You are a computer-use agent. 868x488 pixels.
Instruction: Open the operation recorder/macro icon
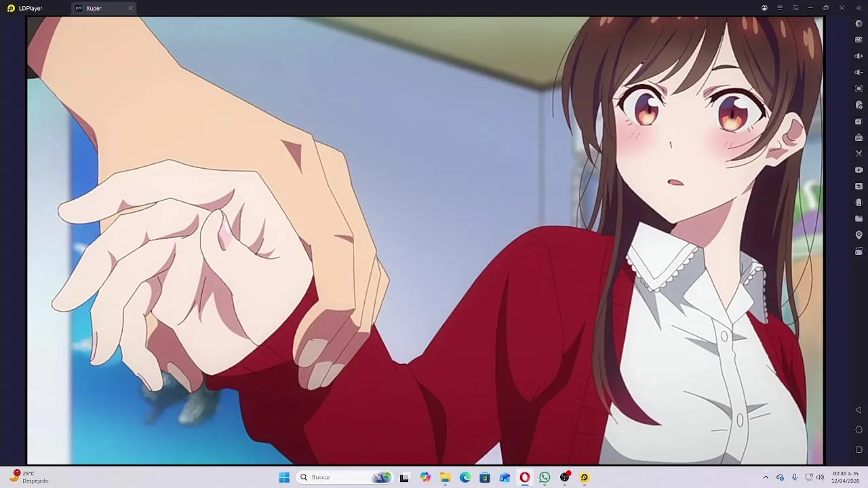click(x=859, y=105)
